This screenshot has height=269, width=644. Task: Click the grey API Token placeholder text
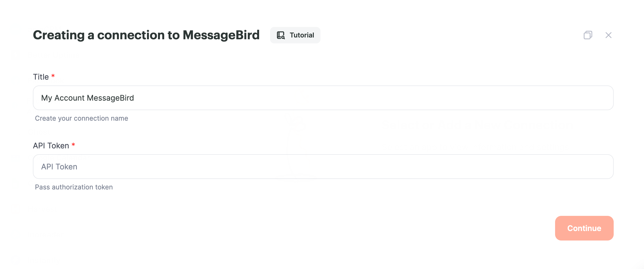tap(59, 167)
